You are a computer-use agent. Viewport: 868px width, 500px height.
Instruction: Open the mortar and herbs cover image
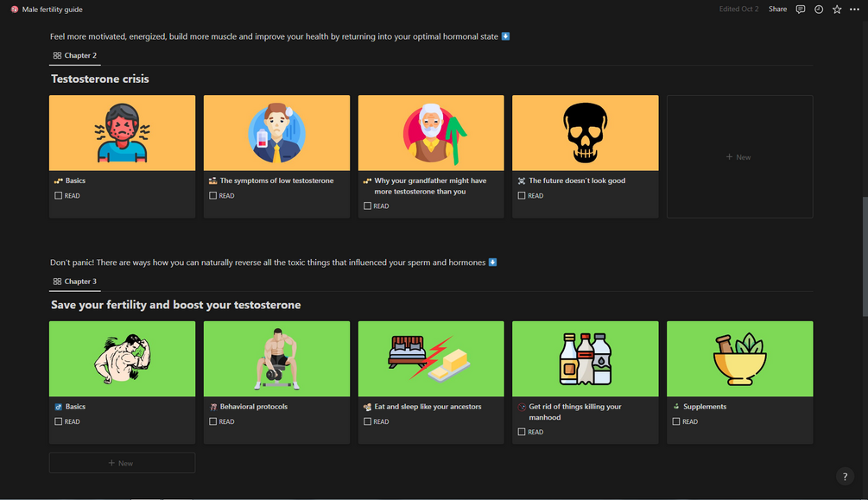click(x=739, y=358)
